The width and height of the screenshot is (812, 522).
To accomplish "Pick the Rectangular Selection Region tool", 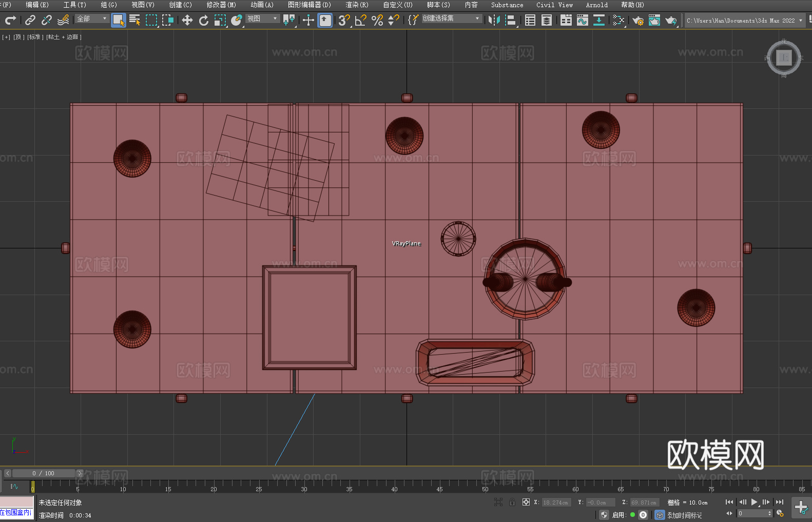I will (151, 20).
